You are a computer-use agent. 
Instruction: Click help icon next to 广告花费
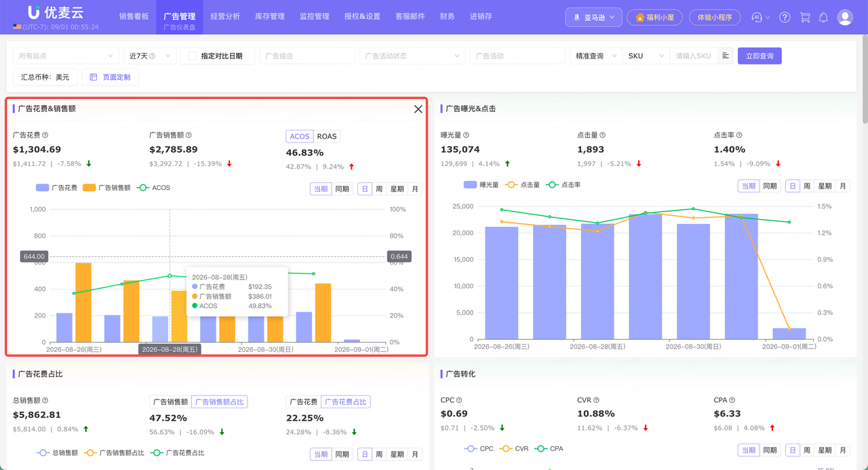click(45, 135)
